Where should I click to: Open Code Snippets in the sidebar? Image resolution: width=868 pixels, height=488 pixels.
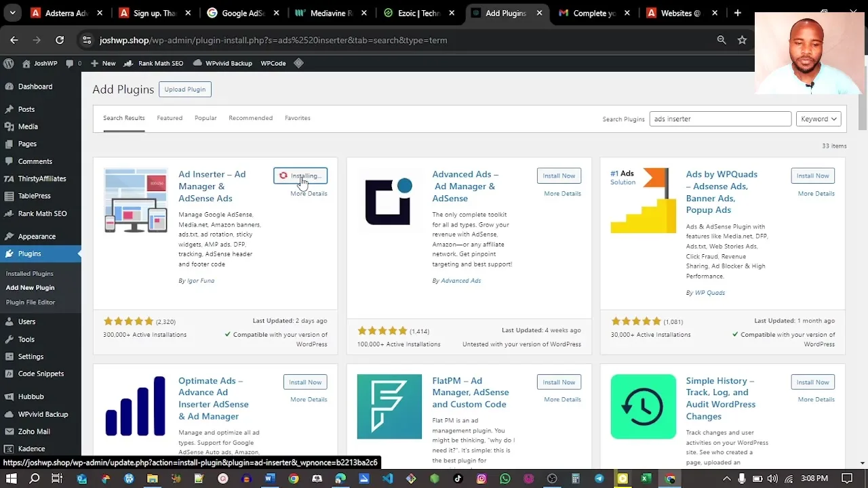click(x=41, y=373)
